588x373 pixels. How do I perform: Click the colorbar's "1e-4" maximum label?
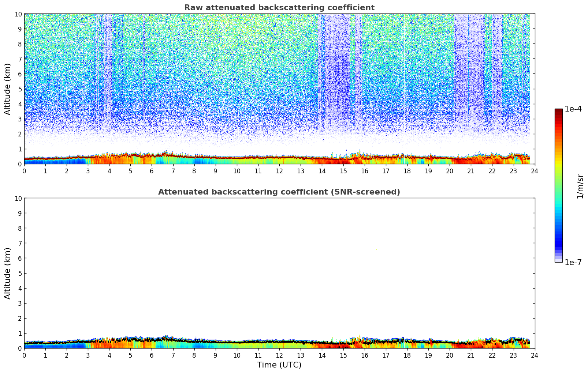(x=573, y=109)
